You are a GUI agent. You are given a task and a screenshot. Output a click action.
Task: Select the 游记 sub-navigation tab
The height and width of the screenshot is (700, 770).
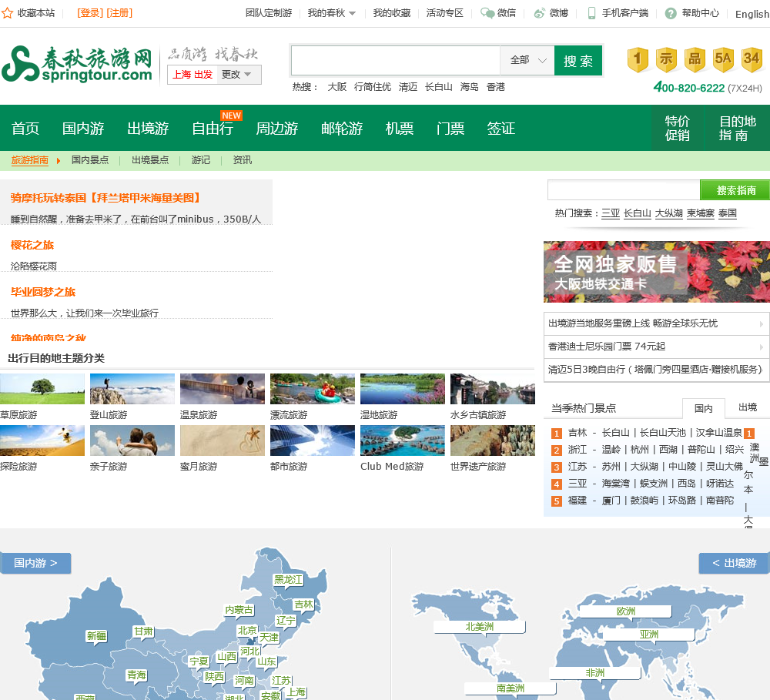click(200, 160)
